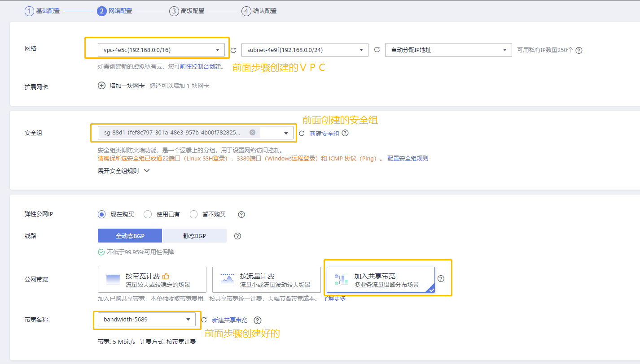The image size is (640, 364).
Task: Refresh the security group list
Action: [x=302, y=133]
